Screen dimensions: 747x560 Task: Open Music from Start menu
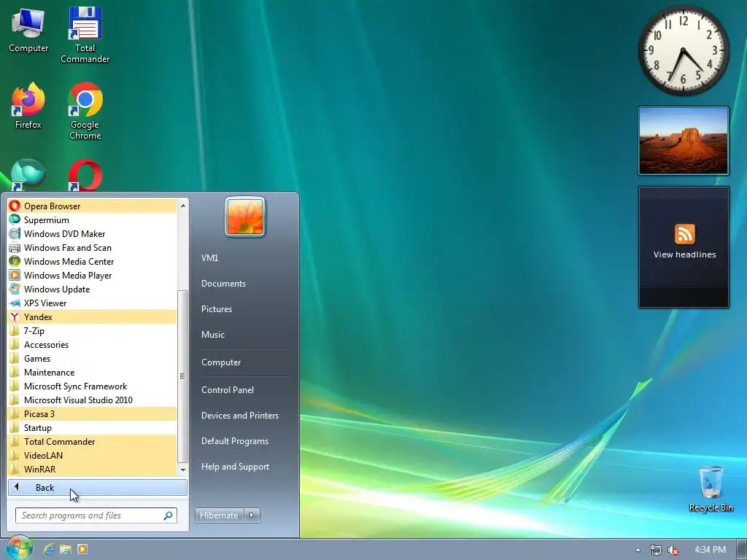tap(212, 335)
